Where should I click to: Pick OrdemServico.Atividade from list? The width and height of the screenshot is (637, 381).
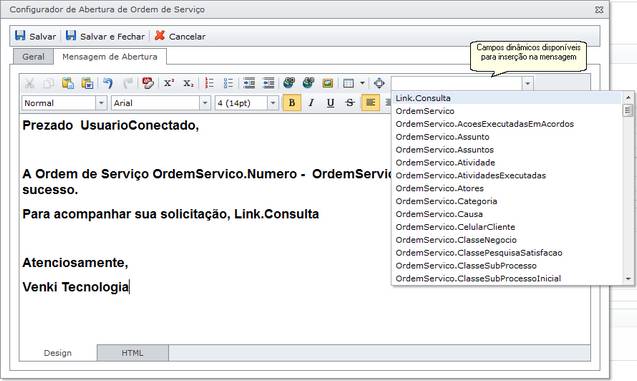coord(507,162)
